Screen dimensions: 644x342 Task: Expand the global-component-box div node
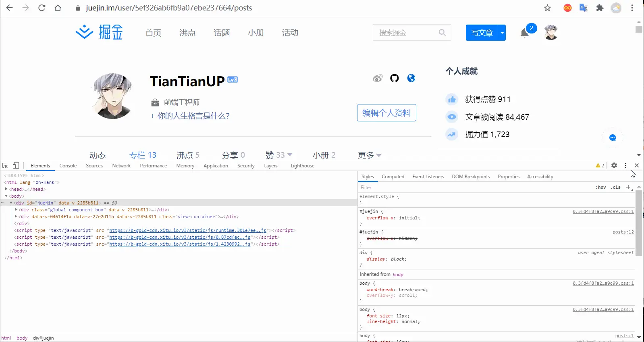coord(16,209)
